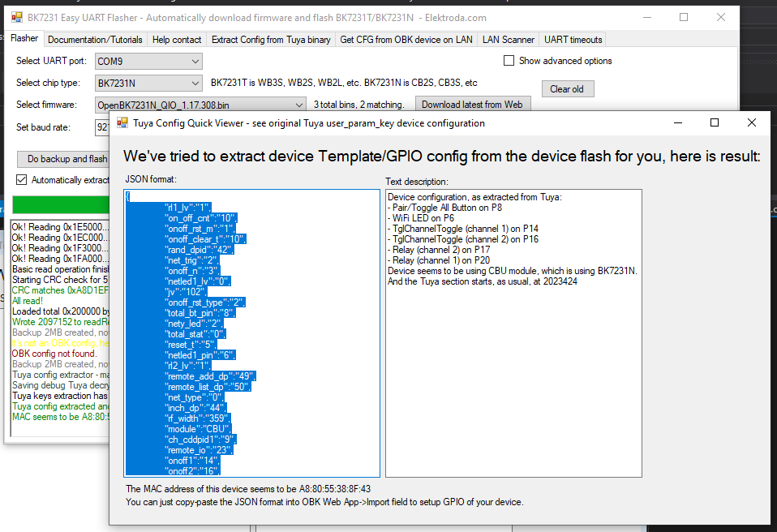The height and width of the screenshot is (532, 777).
Task: Open the firmware OpenBK7231N_QIO dropdown
Action: pos(200,105)
